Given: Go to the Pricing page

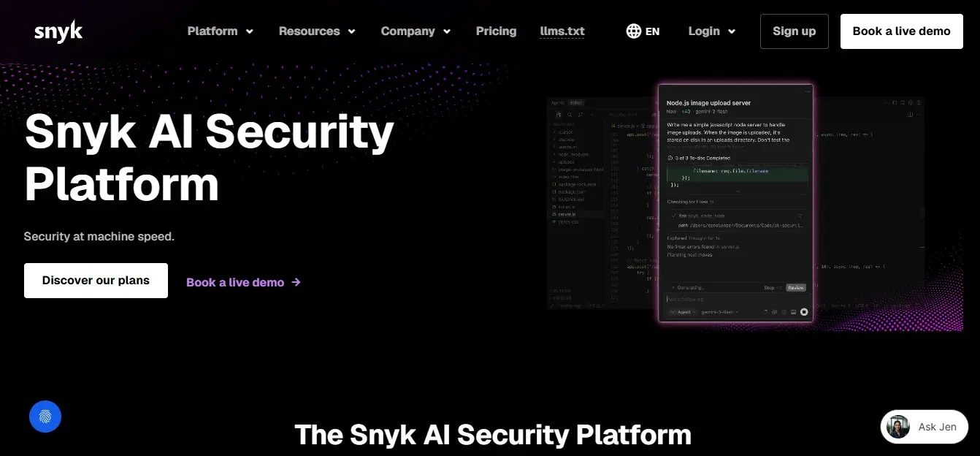Looking at the screenshot, I should 496,31.
